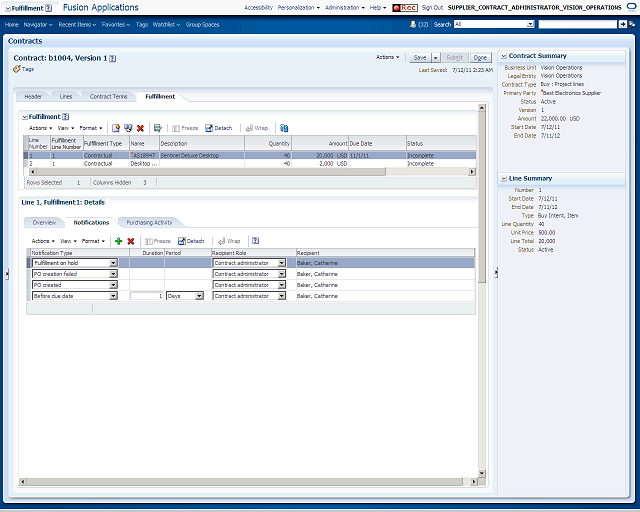Open 'Before due date' notification type dropdown
This screenshot has height=512, width=640.
click(113, 296)
